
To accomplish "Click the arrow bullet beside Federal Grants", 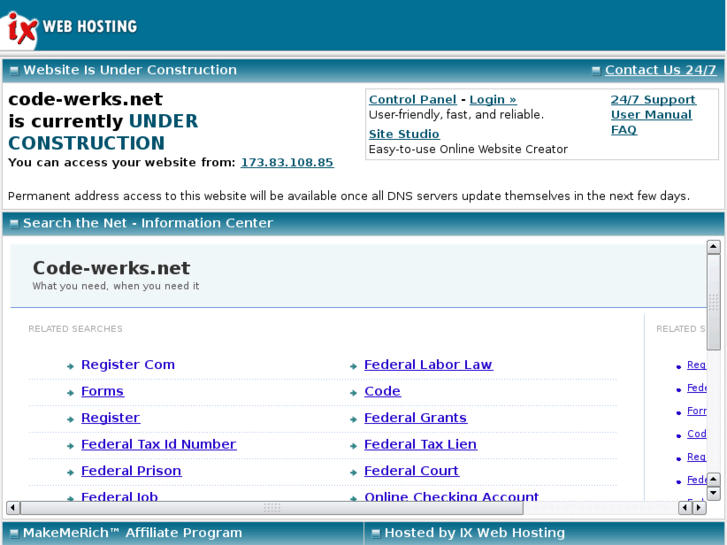I will (353, 419).
